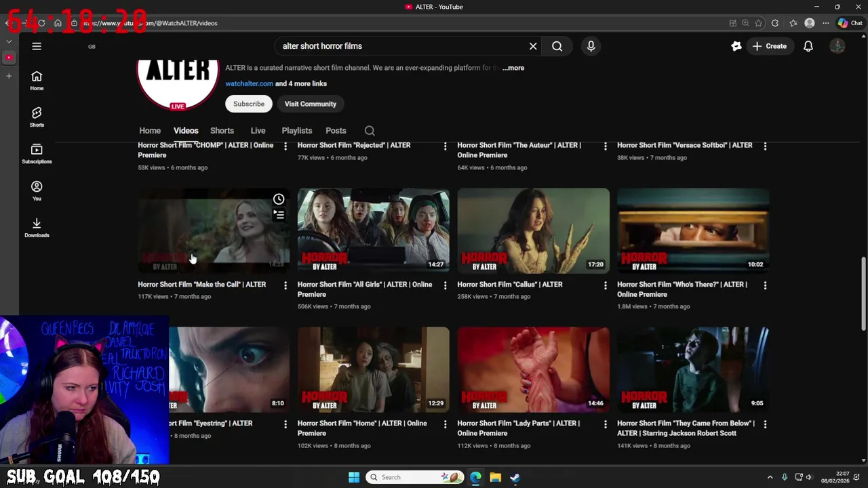Play They Came From Below thumbnail
This screenshot has height=488, width=868.
pos(693,369)
